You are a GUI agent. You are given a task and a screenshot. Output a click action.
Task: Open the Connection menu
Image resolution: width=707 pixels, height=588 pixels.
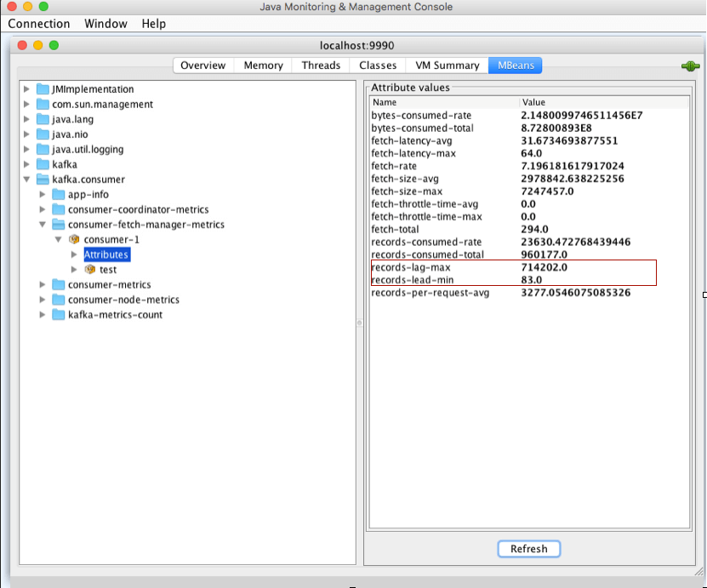click(x=39, y=24)
